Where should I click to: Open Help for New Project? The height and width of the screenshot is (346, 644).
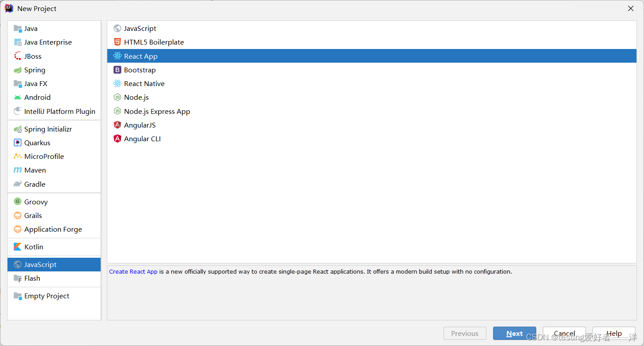point(614,333)
